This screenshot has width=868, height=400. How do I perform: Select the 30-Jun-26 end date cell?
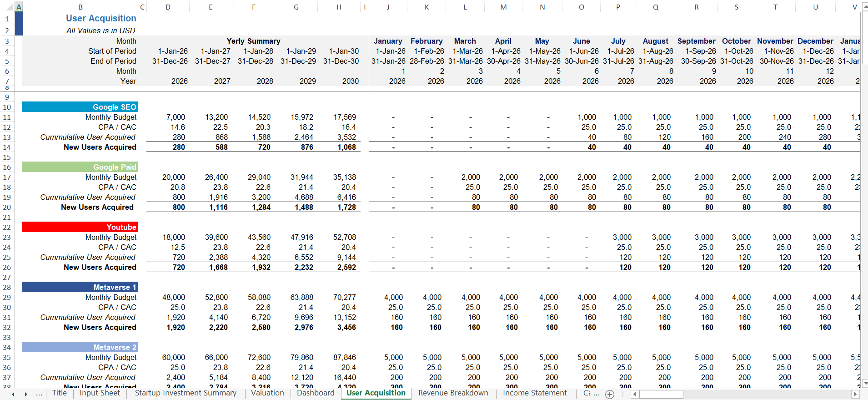click(x=581, y=61)
